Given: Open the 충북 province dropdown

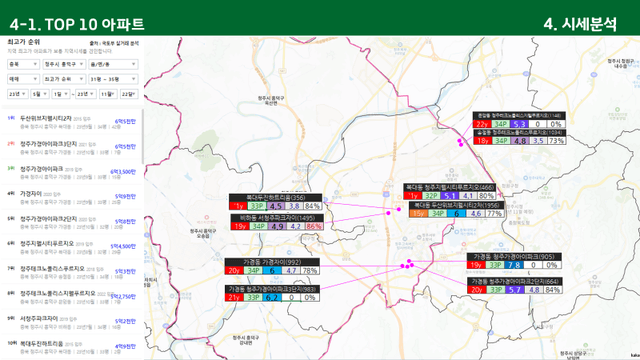Looking at the screenshot, I should [23, 64].
